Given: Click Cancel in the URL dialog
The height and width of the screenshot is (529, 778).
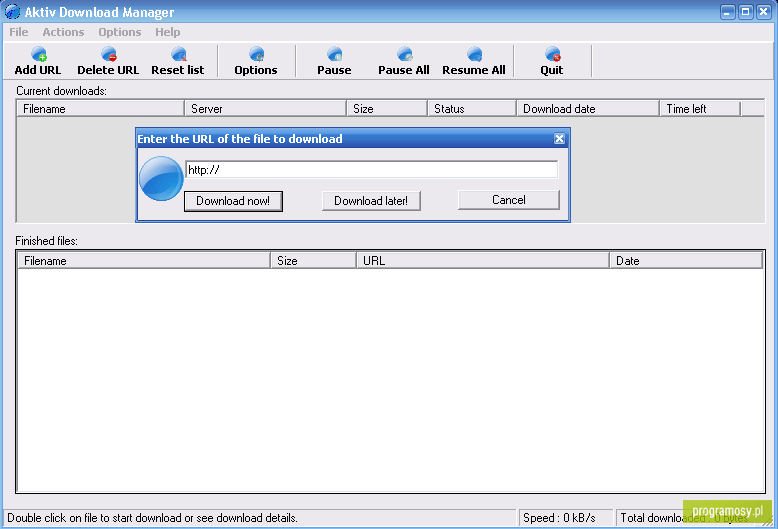Looking at the screenshot, I should click(x=509, y=200).
